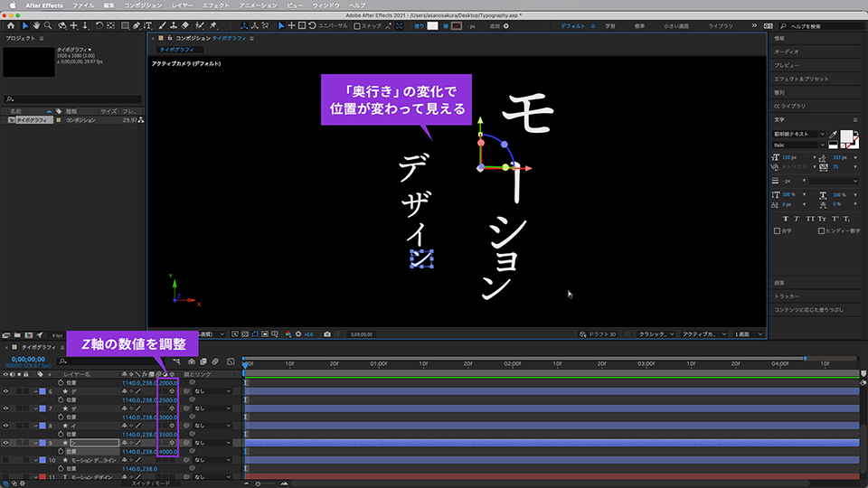Select the Zoom magnifier tool

pos(48,25)
